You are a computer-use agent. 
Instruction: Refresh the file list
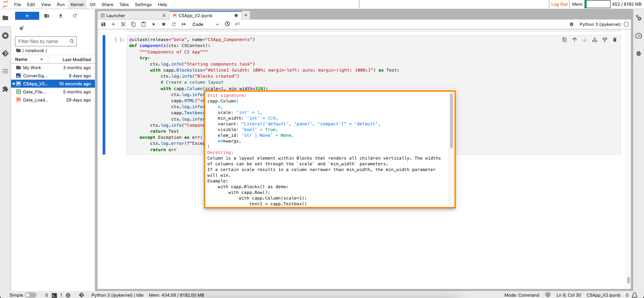tap(75, 16)
